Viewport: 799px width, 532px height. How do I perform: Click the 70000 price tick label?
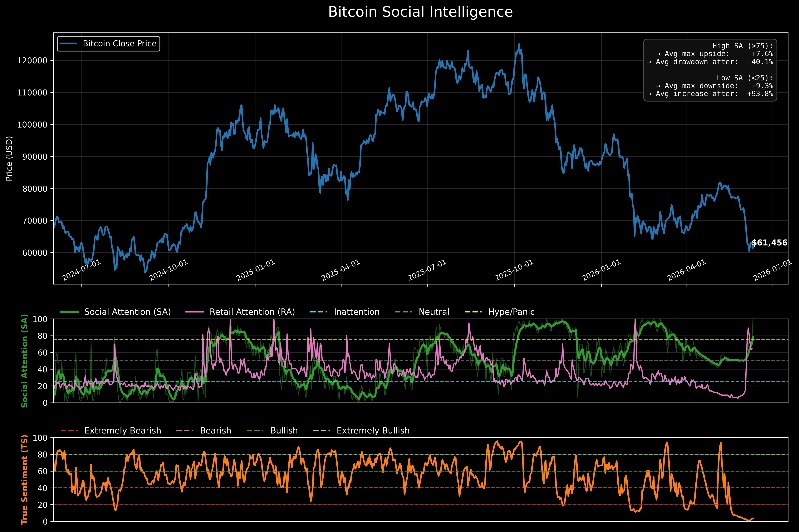(x=35, y=221)
